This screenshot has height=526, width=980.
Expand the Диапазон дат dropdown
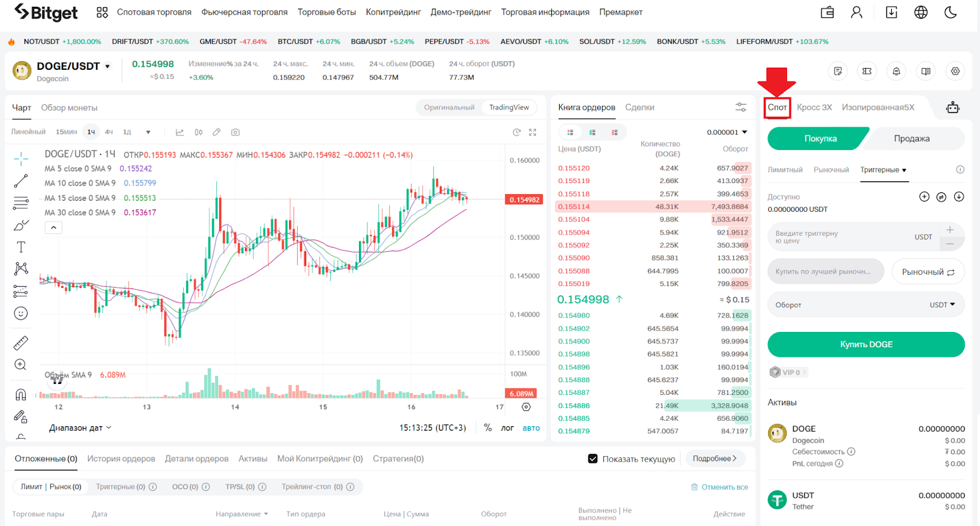point(80,428)
